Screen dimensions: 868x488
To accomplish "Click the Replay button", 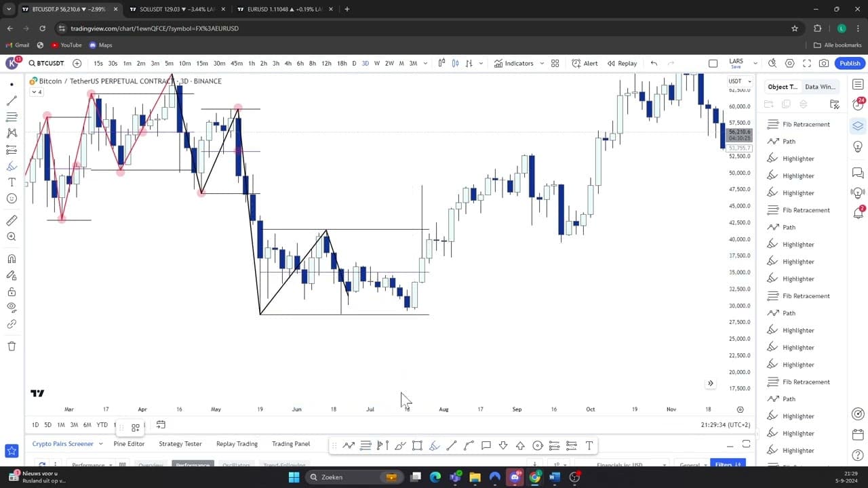I will [622, 63].
